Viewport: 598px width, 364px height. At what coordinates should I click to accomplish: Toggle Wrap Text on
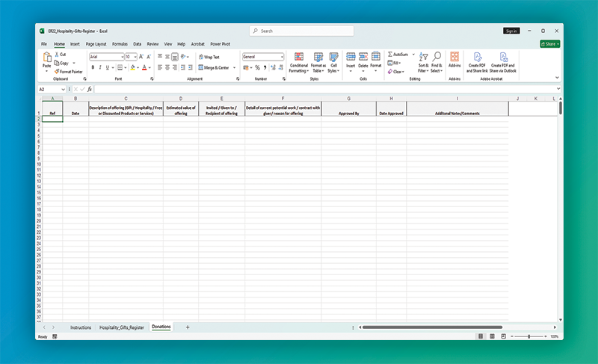209,57
